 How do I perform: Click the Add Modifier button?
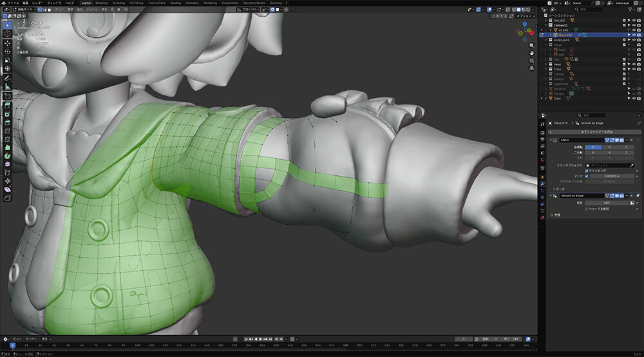592,131
